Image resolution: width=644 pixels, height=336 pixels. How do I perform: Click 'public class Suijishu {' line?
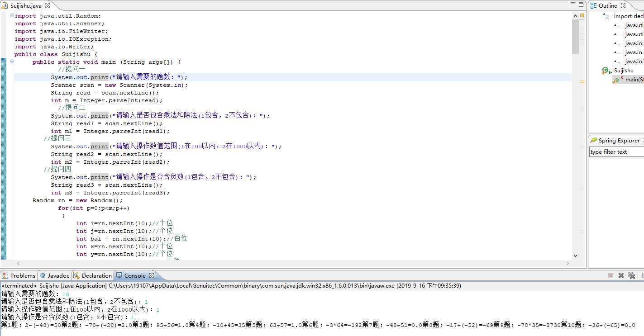tap(56, 54)
